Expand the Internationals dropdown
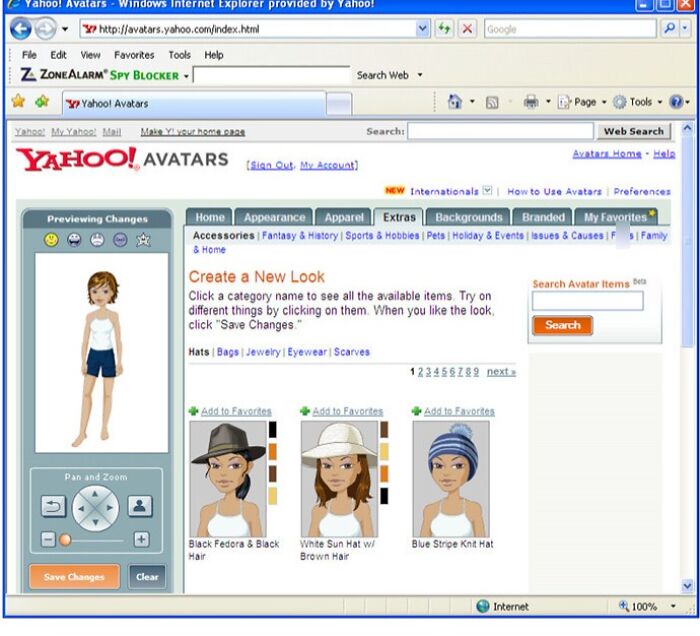Screen dimensions: 700x636 pyautogui.click(x=488, y=191)
